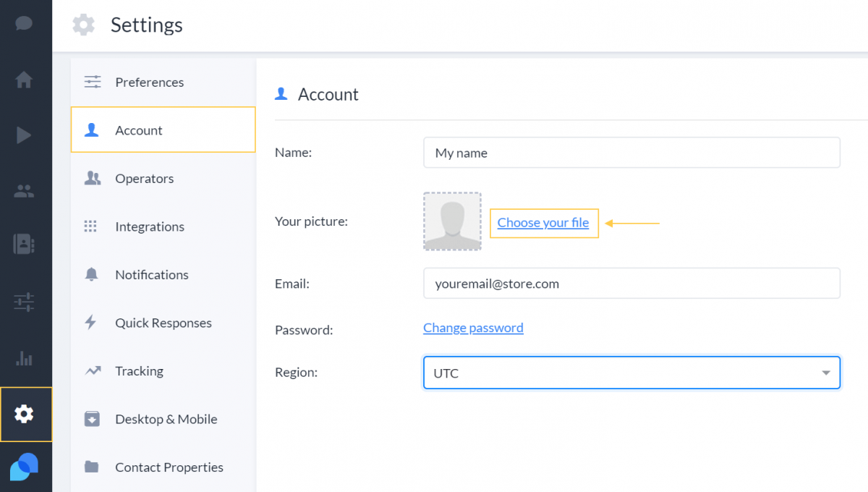Open the Notifications settings section
This screenshot has height=492, width=868.
[x=163, y=274]
